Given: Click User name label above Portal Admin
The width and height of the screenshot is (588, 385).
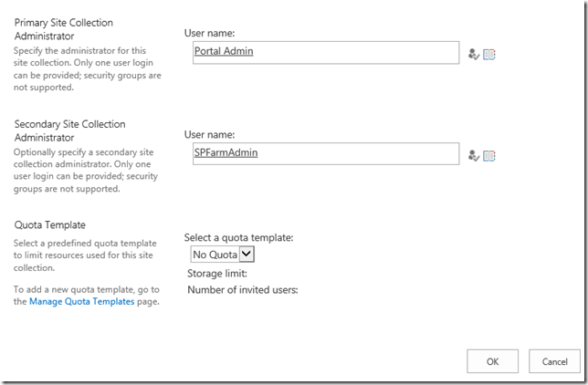Looking at the screenshot, I should tap(211, 33).
